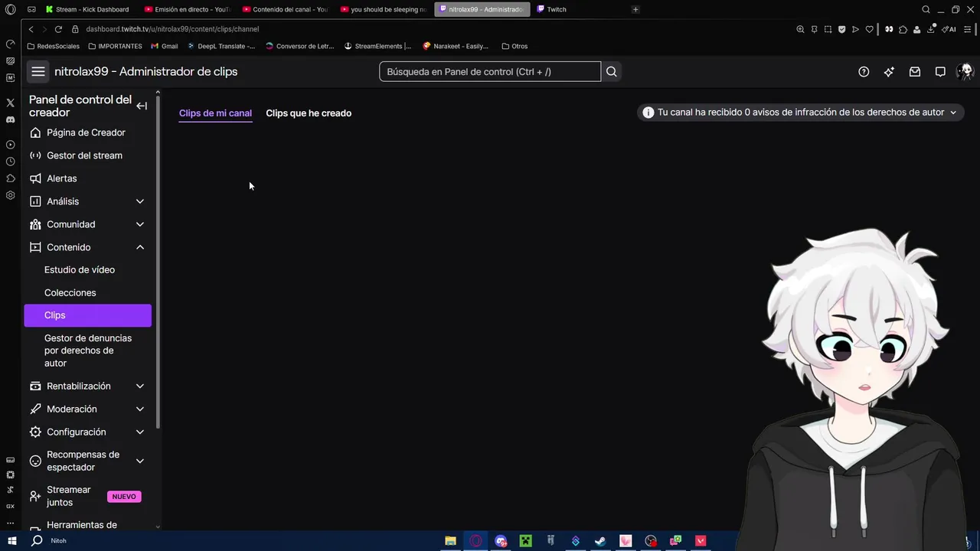Open Discord in the Opera sidebar
This screenshot has height=551, width=980.
point(10,119)
